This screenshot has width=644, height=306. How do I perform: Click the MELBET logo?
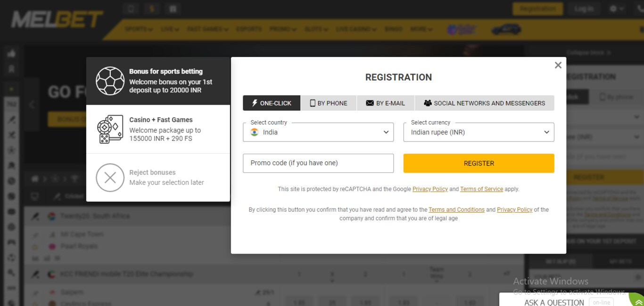[57, 19]
